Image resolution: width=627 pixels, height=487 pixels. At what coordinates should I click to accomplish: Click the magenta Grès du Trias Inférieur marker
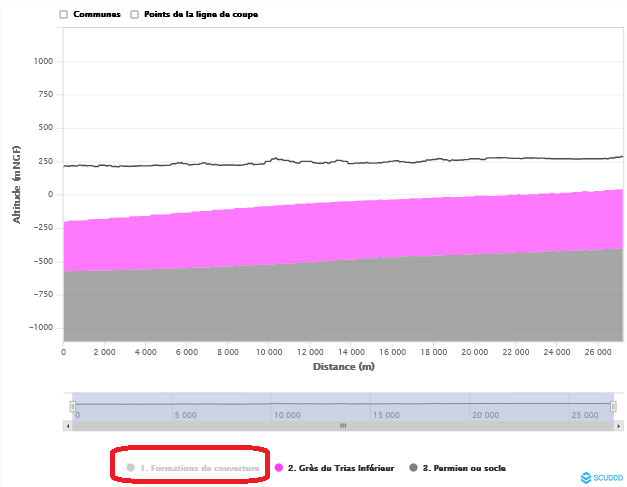[x=279, y=467]
